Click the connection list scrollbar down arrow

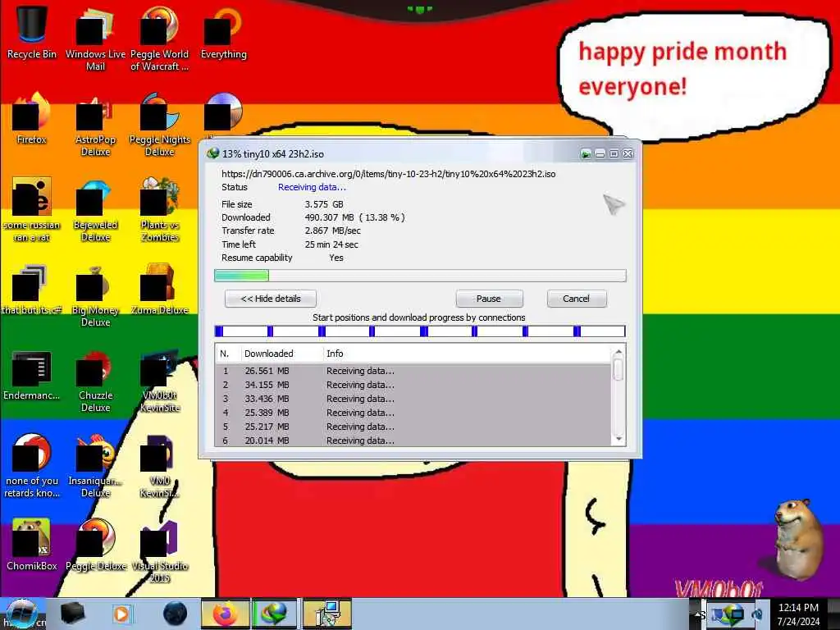pyautogui.click(x=619, y=439)
